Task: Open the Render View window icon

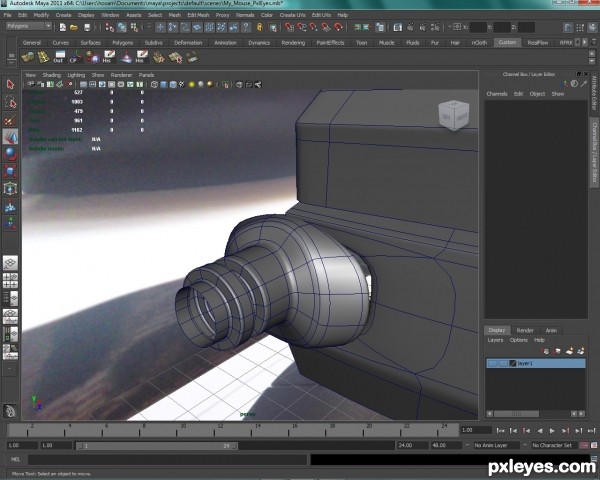Action: (x=398, y=27)
